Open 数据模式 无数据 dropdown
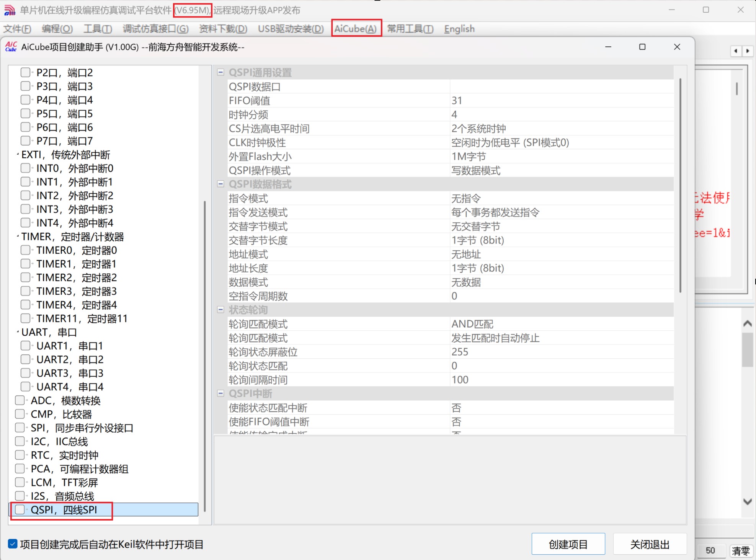Viewport: 756px width, 560px height. point(562,282)
